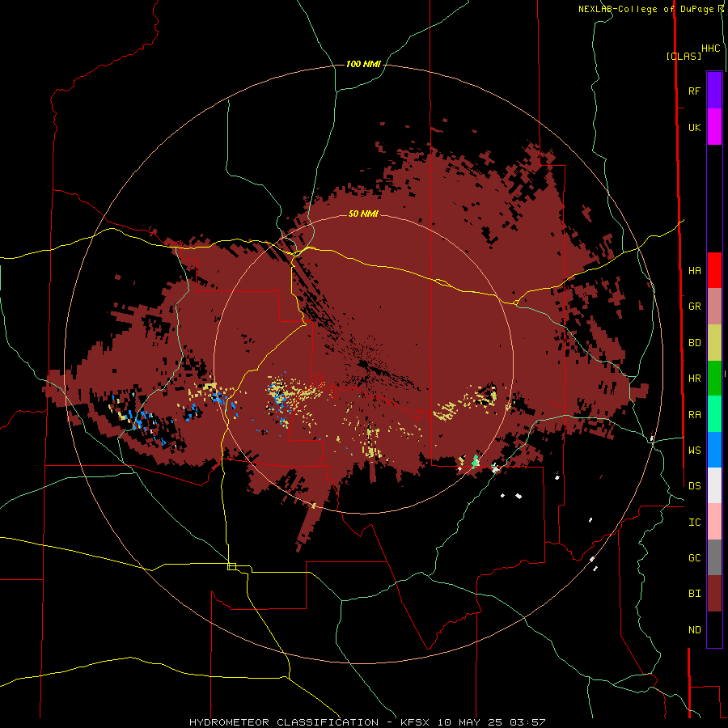Click the 03:57 timestamp
The height and width of the screenshot is (728, 728).
tap(527, 722)
